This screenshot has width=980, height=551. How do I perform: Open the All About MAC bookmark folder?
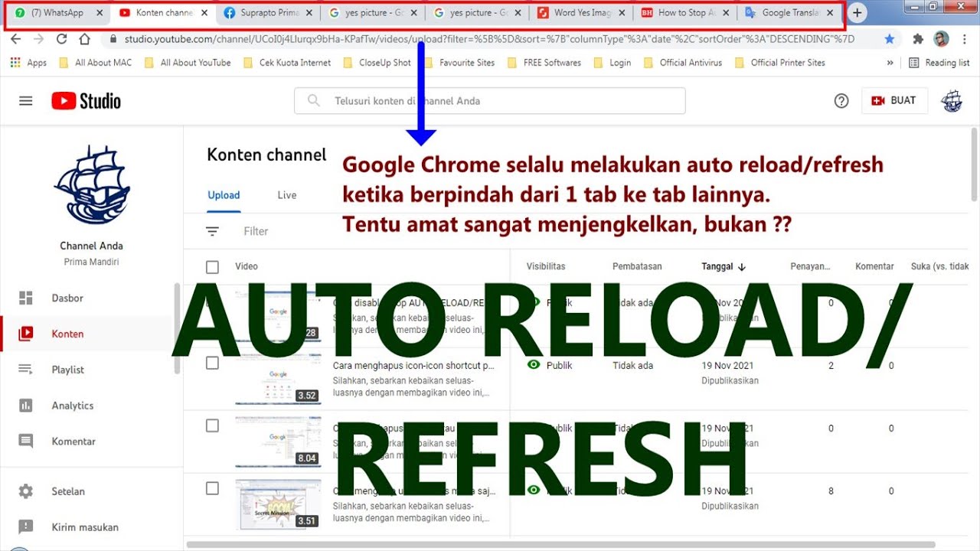pos(95,63)
